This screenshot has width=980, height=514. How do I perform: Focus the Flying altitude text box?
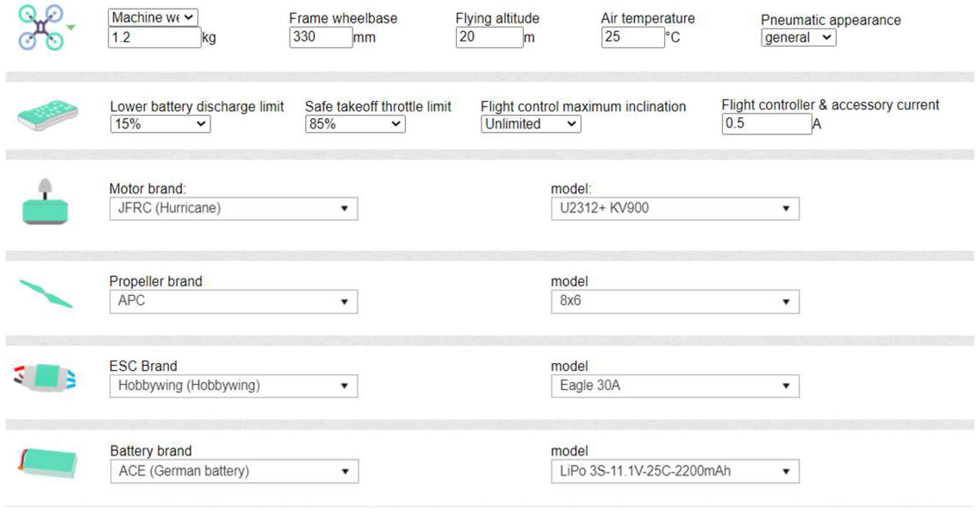pyautogui.click(x=489, y=37)
